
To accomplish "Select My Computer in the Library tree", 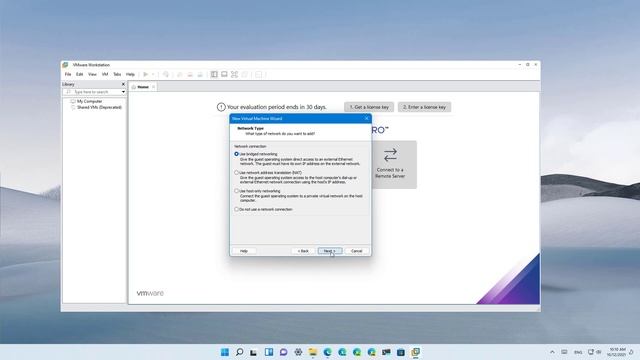I will click(89, 101).
